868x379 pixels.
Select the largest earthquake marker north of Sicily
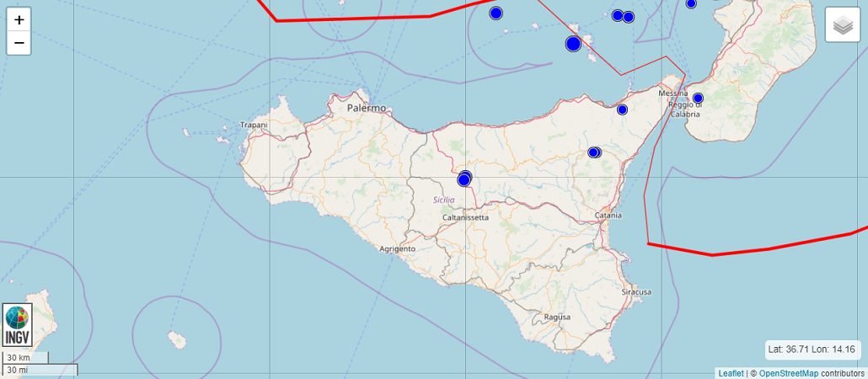573,44
